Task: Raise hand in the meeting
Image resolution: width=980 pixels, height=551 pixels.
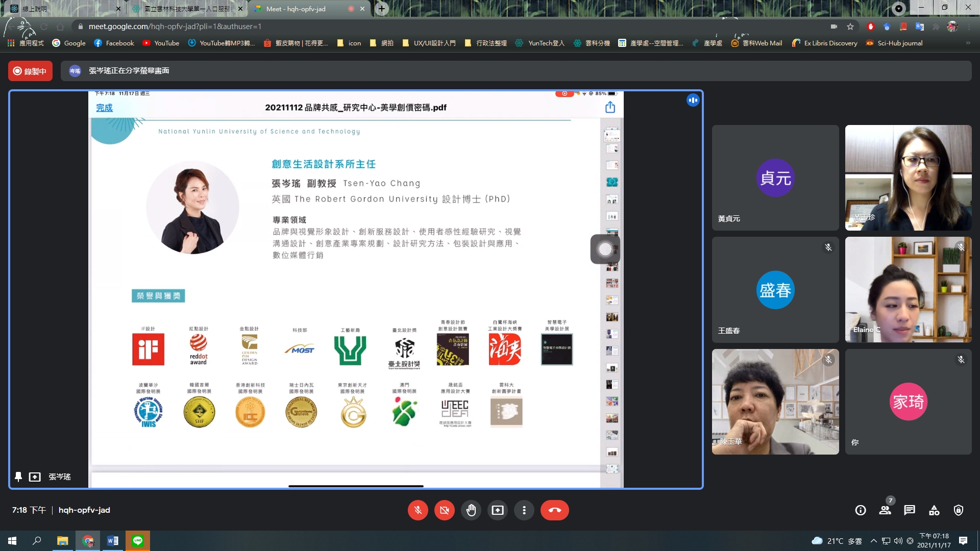Action: (471, 510)
